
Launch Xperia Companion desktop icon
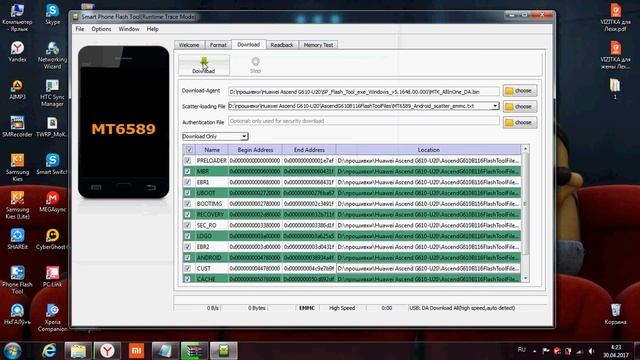52,318
